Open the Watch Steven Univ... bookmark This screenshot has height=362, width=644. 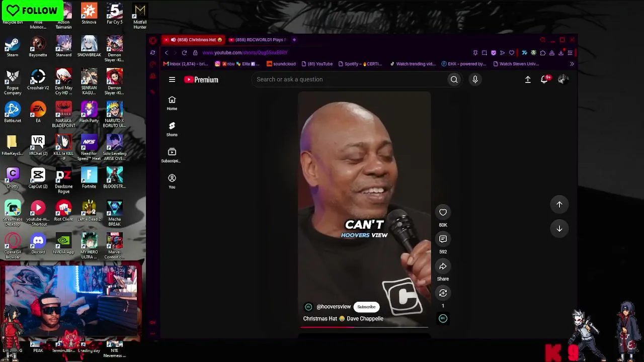[x=516, y=64]
